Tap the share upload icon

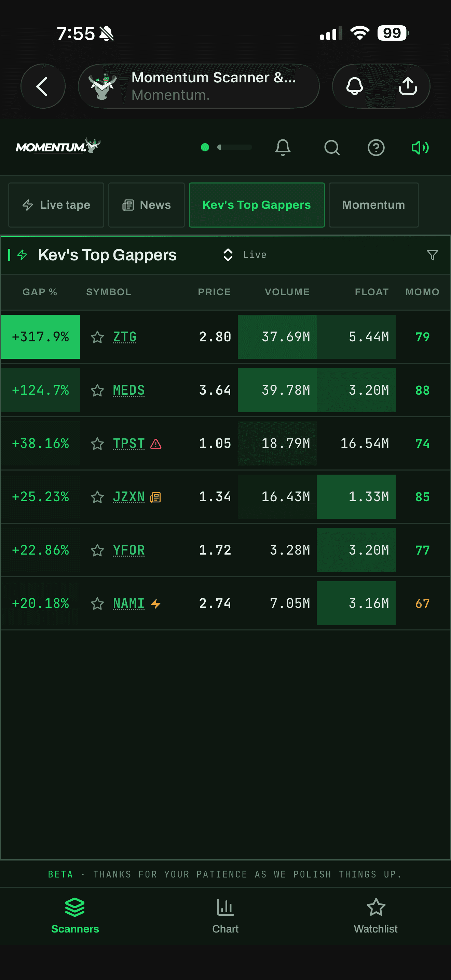(408, 86)
